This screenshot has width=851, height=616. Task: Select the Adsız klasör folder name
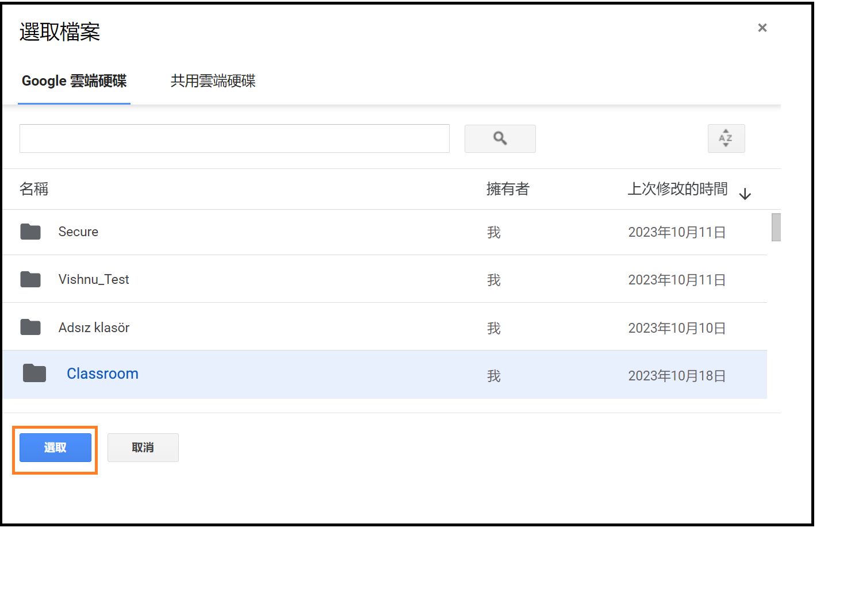(x=94, y=328)
